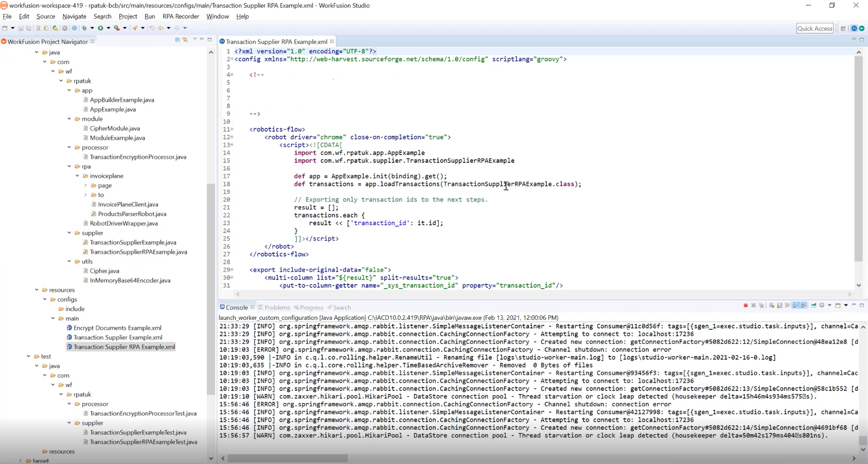This screenshot has height=464, width=868.
Task: Click the Run External Tools icon
Action: [117, 28]
